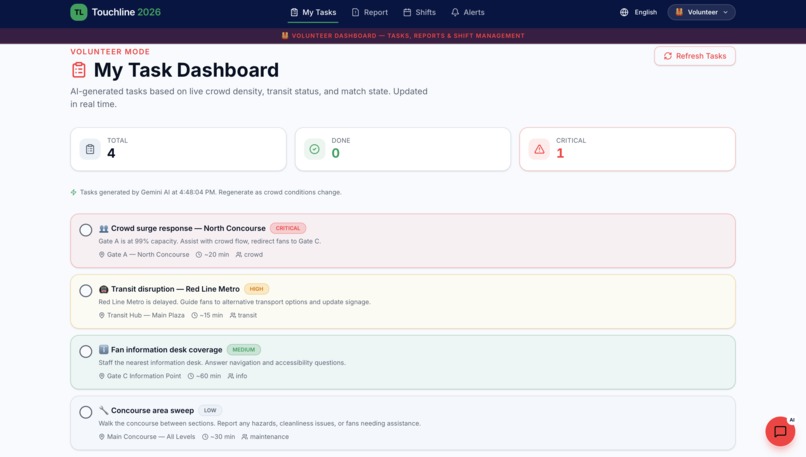806x457 pixels.
Task: Click the clock icon beside ~15 min
Action: pos(194,315)
